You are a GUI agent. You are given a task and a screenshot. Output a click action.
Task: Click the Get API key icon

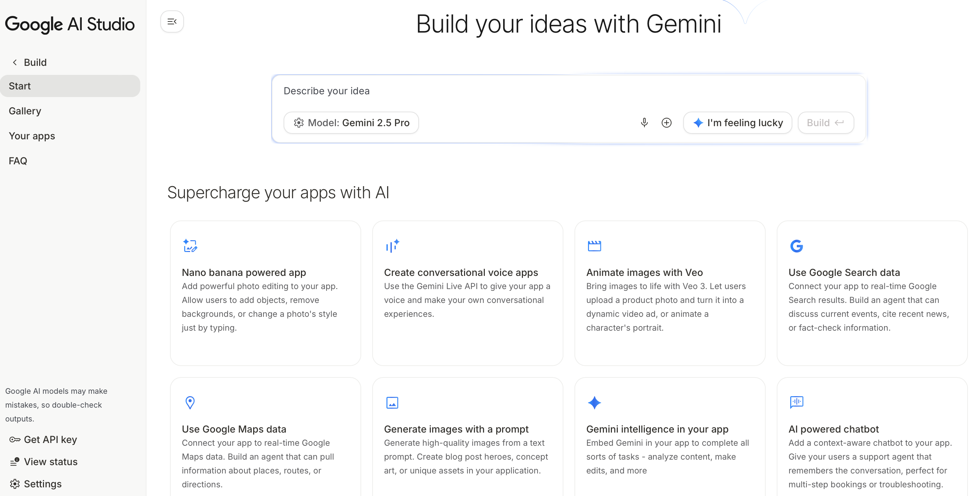(15, 440)
